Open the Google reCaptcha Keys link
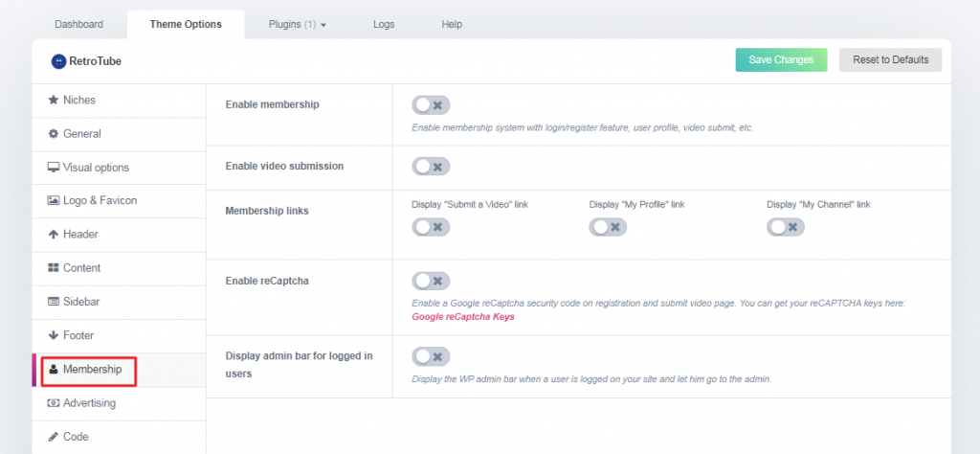This screenshot has width=980, height=454. (463, 316)
